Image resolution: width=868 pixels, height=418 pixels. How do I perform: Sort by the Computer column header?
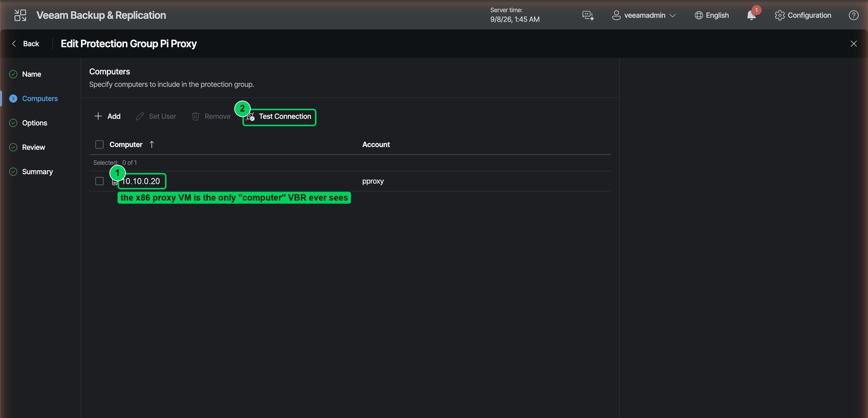click(126, 144)
